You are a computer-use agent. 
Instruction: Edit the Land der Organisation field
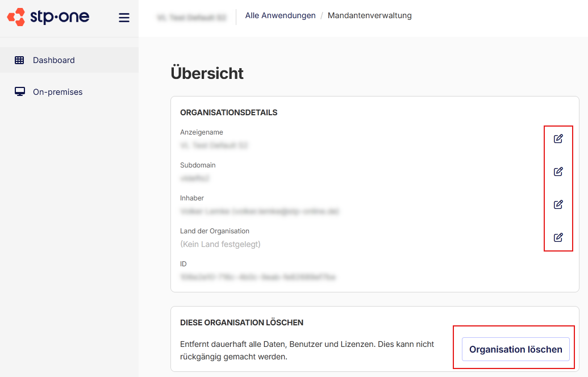click(558, 237)
